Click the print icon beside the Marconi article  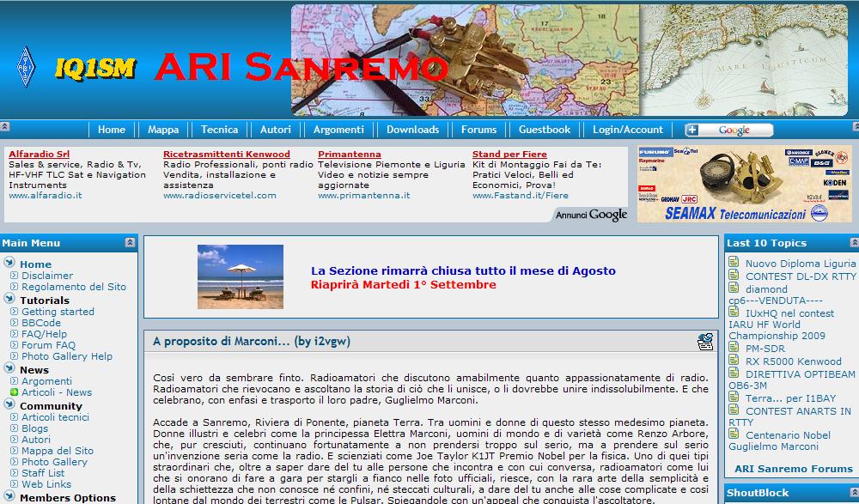705,342
